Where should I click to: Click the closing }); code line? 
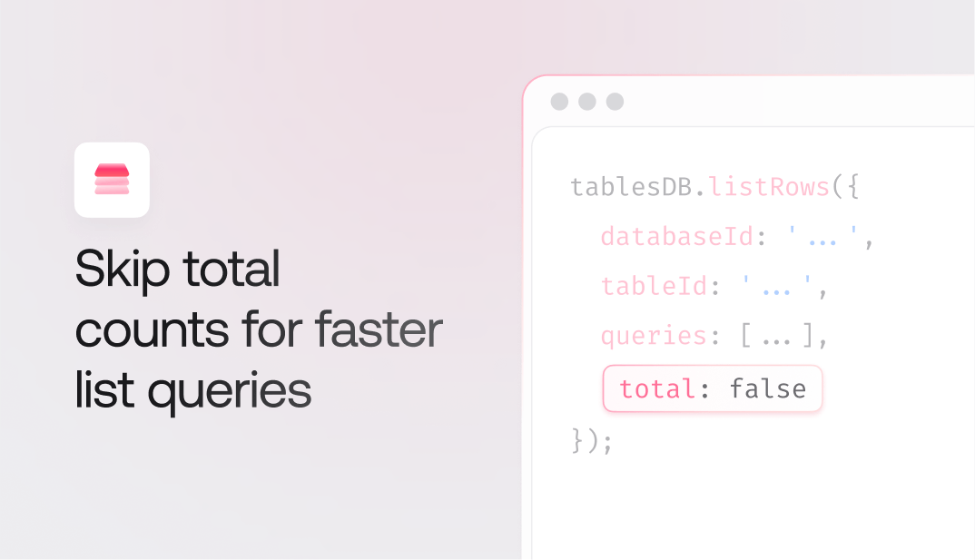592,441
